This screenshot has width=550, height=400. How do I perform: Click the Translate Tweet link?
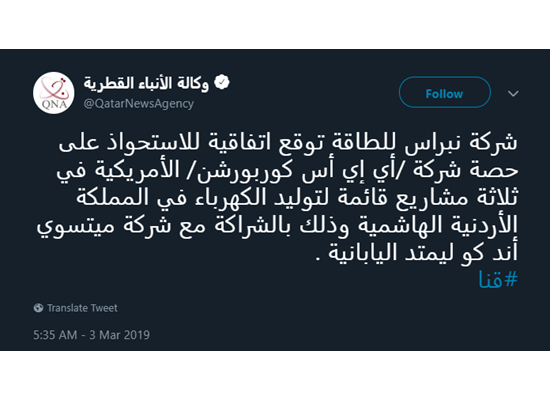tap(82, 308)
